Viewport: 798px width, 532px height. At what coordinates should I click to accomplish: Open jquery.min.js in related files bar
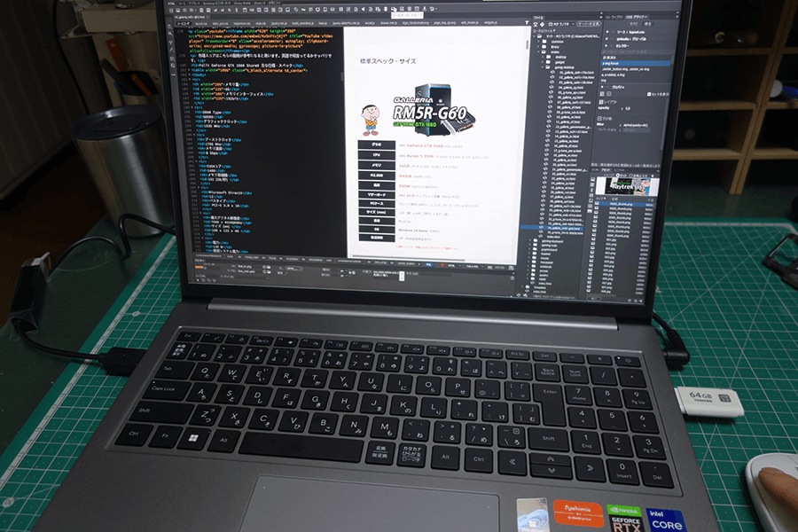279,23
